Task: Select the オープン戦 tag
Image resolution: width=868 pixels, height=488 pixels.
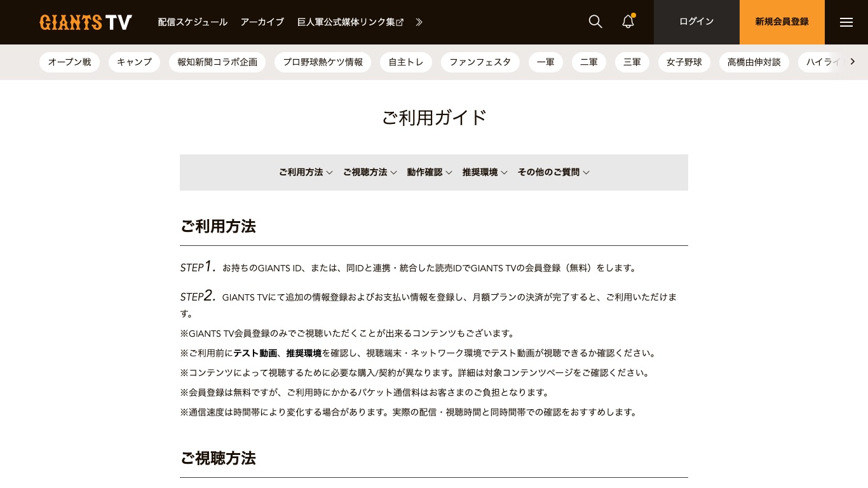Action: click(x=69, y=62)
